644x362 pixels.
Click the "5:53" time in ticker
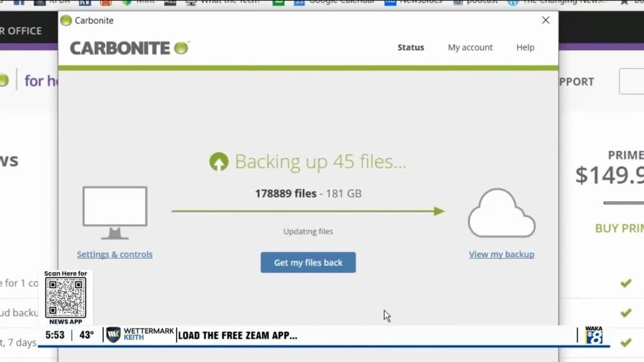[x=55, y=335]
